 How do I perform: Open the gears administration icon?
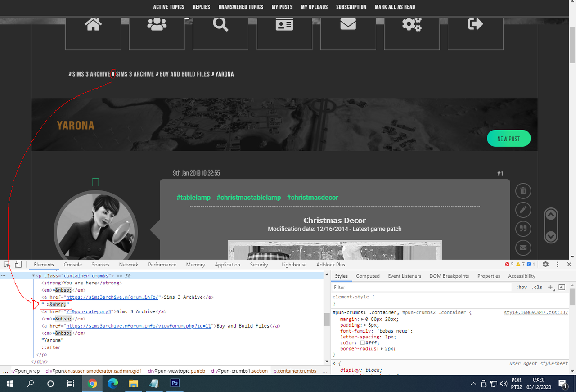[x=412, y=24]
